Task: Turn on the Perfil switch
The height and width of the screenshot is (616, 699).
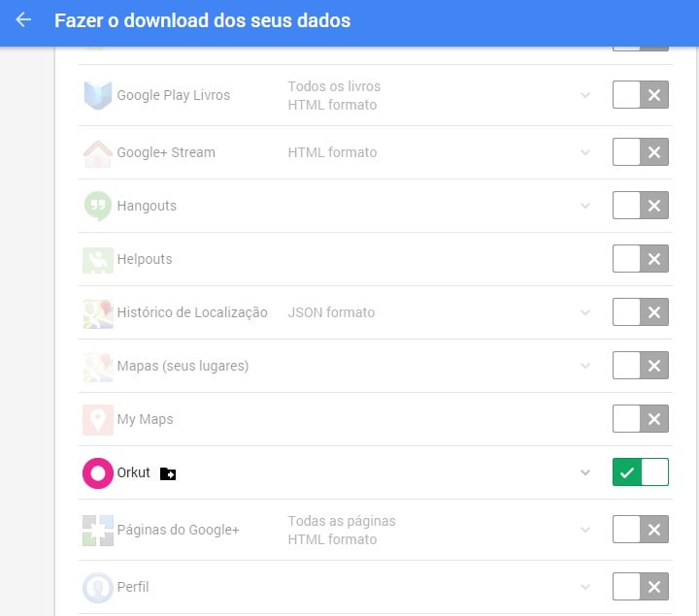Action: pos(640,587)
